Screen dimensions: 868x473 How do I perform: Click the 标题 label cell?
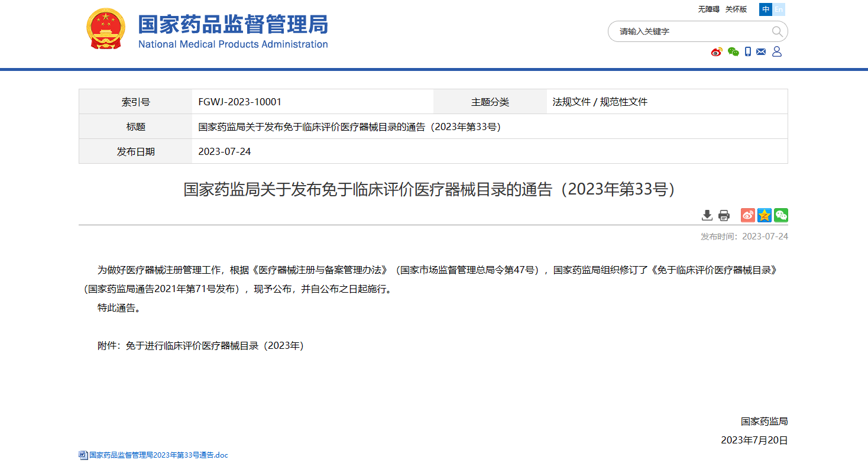click(135, 127)
